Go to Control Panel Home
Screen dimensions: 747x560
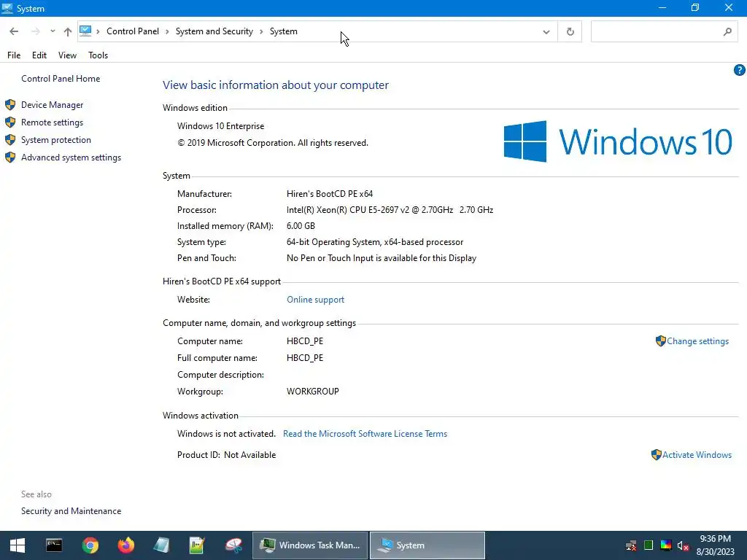click(x=61, y=79)
